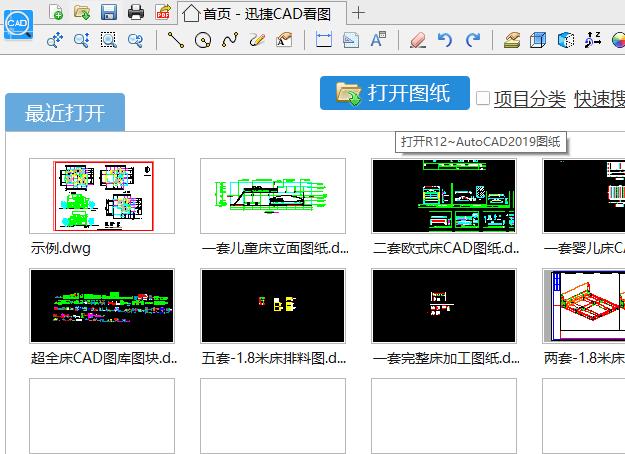
Task: Click the 打开图纸 button
Action: (x=395, y=93)
